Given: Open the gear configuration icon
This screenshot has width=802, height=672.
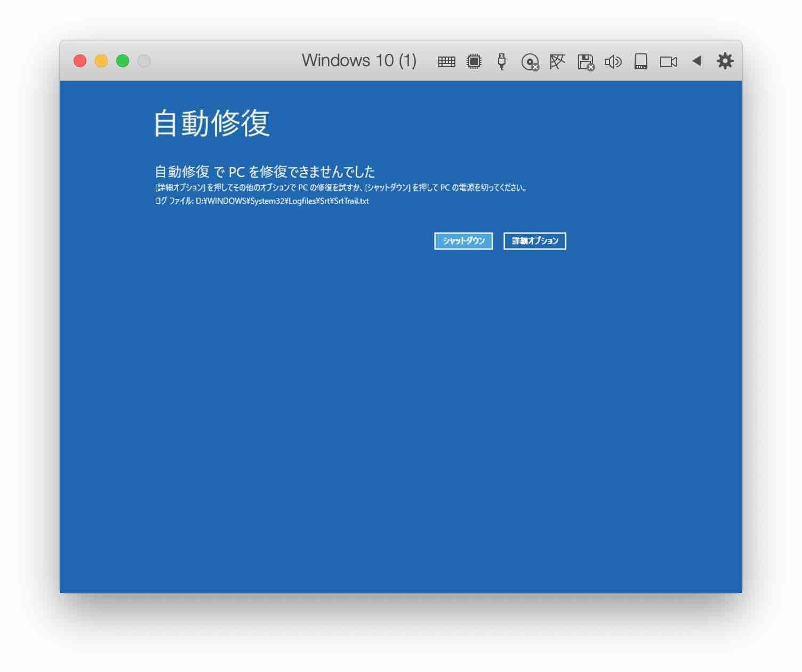Looking at the screenshot, I should tap(725, 61).
